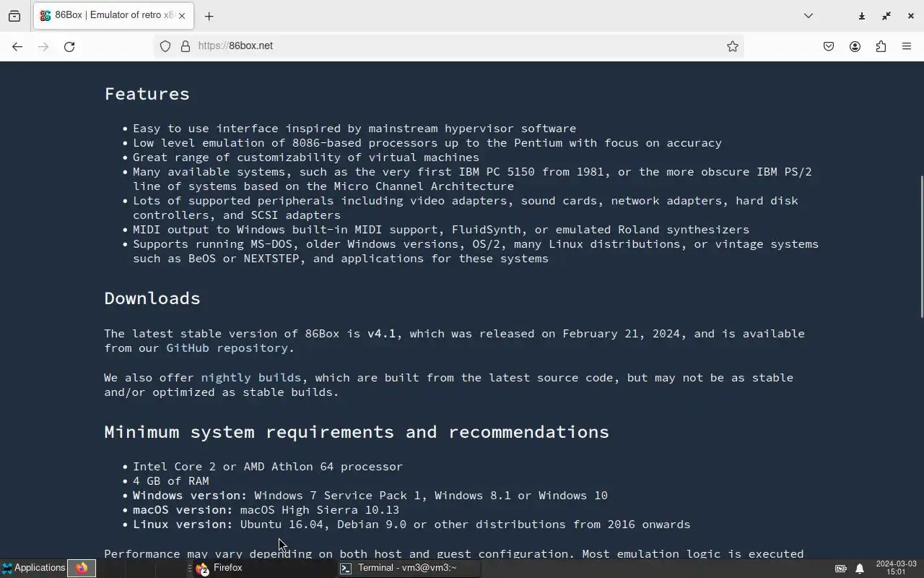Viewport: 924px width, 578px height.
Task: Close the 86Box tab
Action: click(x=182, y=16)
